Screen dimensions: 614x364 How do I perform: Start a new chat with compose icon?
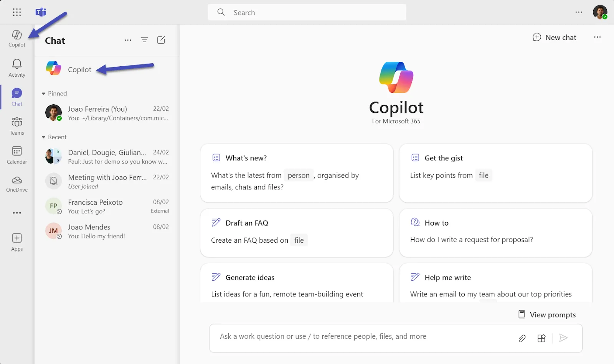coord(161,40)
